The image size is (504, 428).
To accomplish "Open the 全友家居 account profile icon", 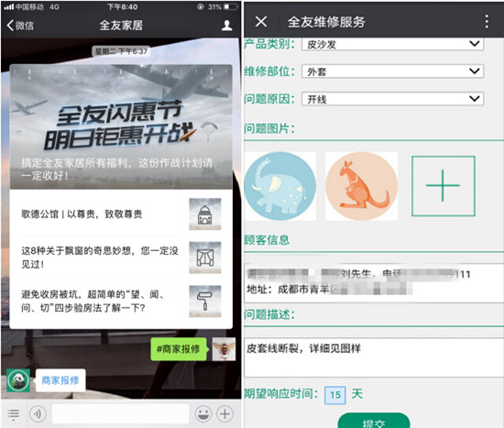I will tap(227, 26).
